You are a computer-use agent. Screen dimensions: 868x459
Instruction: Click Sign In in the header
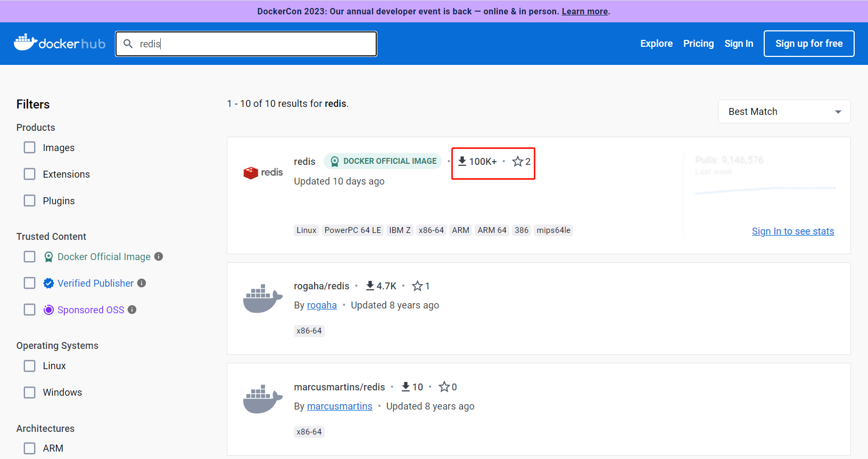point(739,44)
